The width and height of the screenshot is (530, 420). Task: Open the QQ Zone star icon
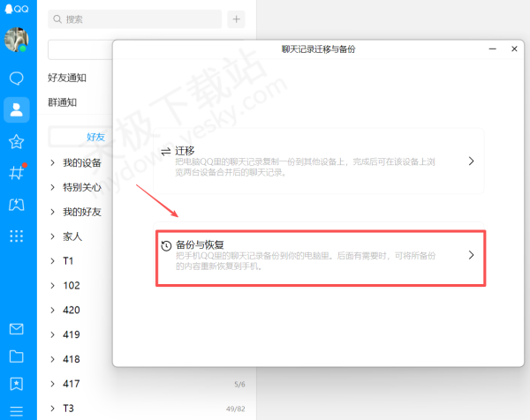[x=16, y=141]
